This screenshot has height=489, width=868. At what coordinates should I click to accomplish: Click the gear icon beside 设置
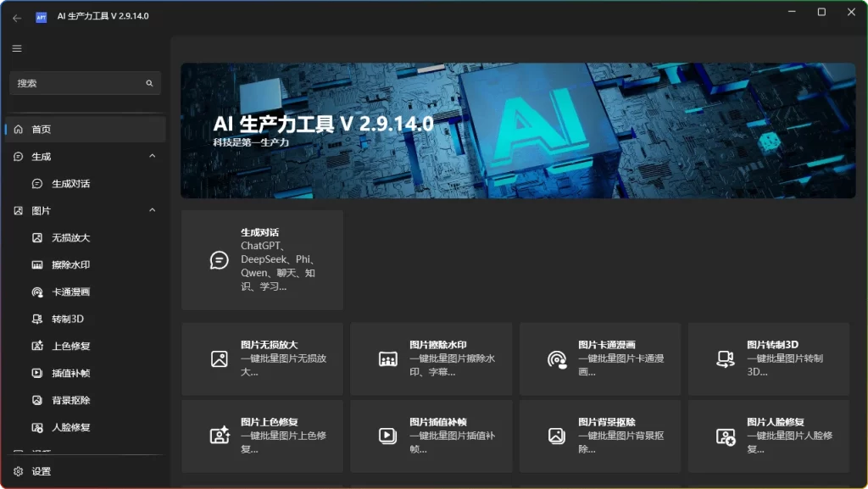19,471
